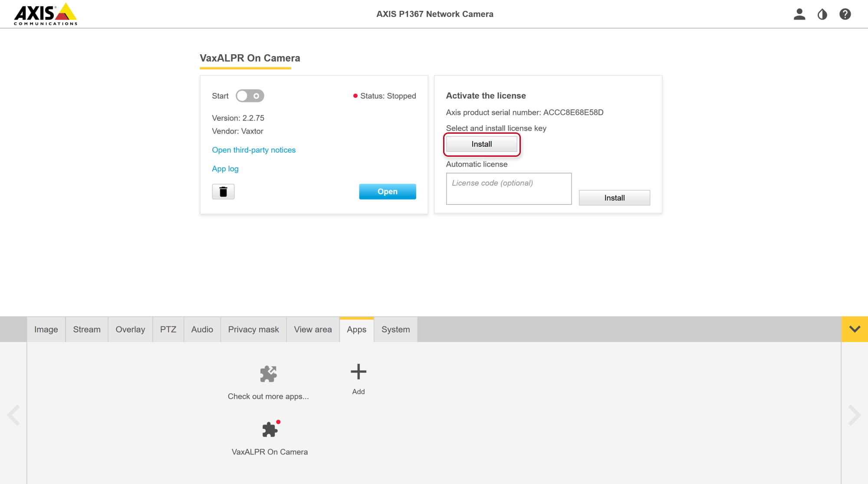Click the Activate the license heading
Viewport: 868px width, 484px height.
486,95
